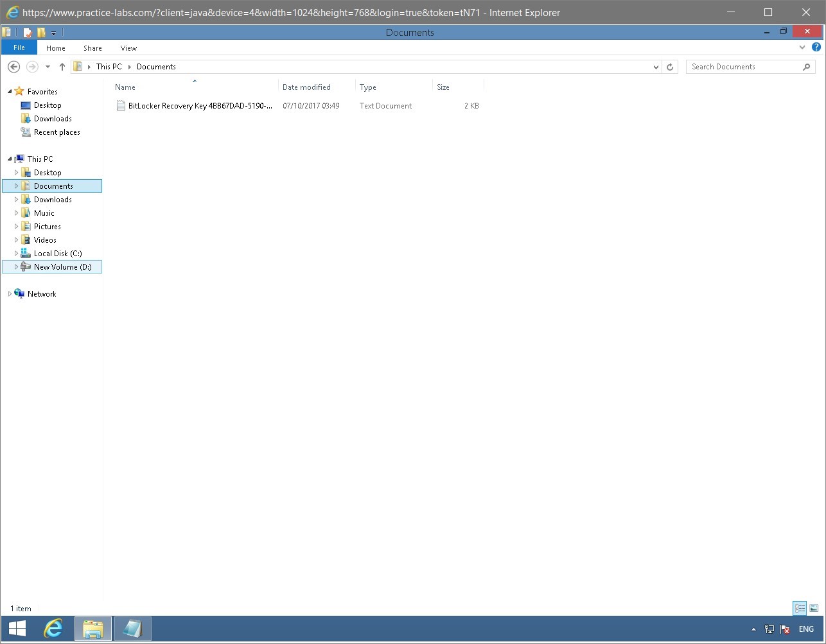Switch to the Share ribbon tab
The image size is (826, 644).
(x=92, y=48)
